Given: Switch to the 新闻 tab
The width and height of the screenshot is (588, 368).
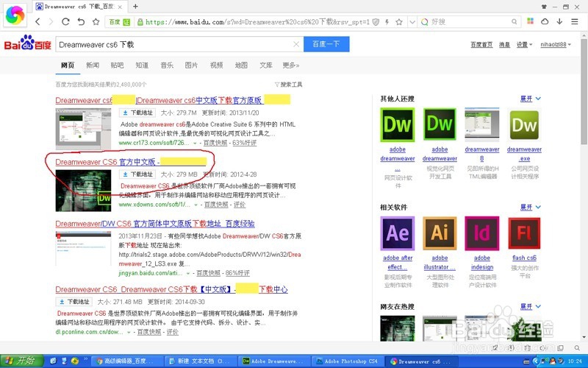Looking at the screenshot, I should click(x=93, y=66).
